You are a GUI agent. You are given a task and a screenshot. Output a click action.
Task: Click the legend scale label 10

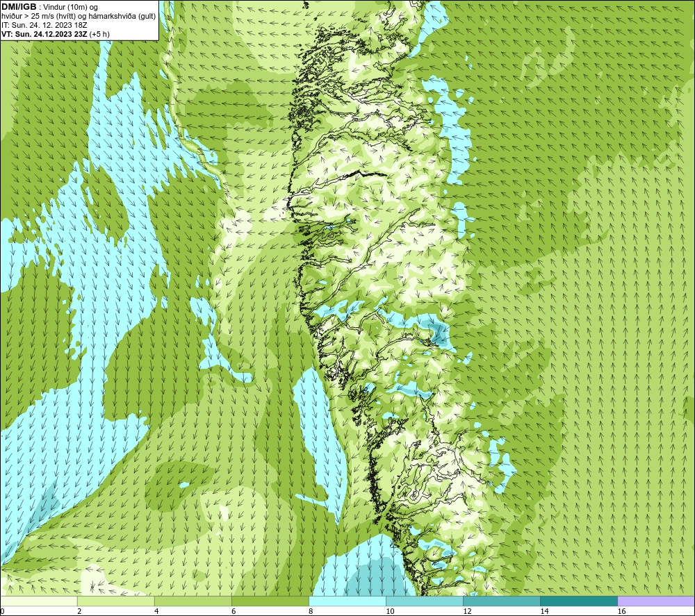390,612
